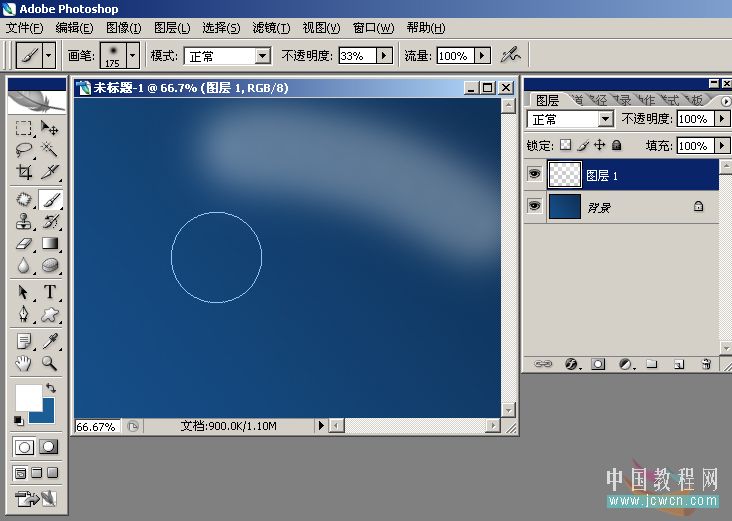Select the Lasso tool

pos(23,150)
